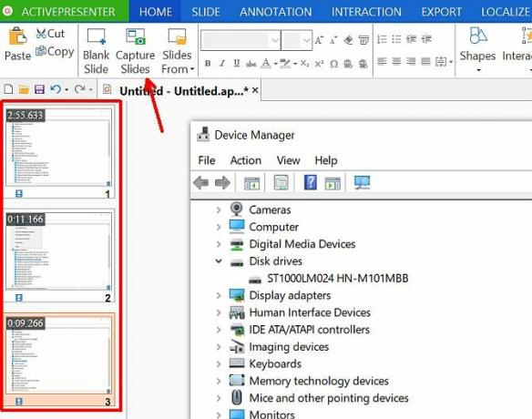Image resolution: width=532 pixels, height=419 pixels.
Task: Redo the last undone action
Action: pos(80,89)
